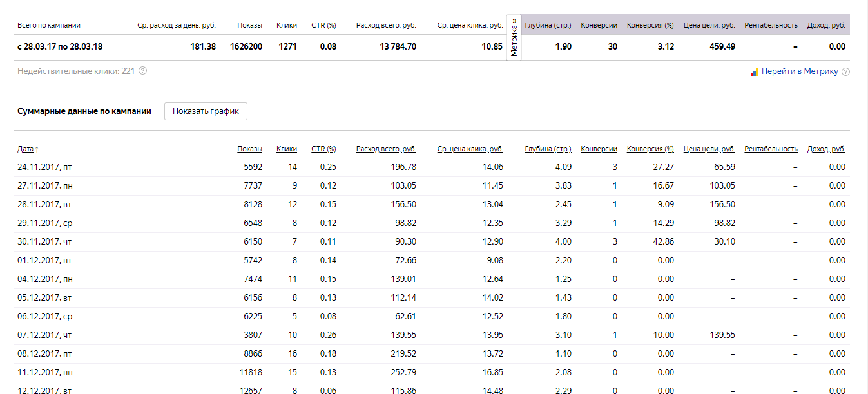
Task: Sort by Цена цели, руб. header
Action: pyautogui.click(x=709, y=149)
